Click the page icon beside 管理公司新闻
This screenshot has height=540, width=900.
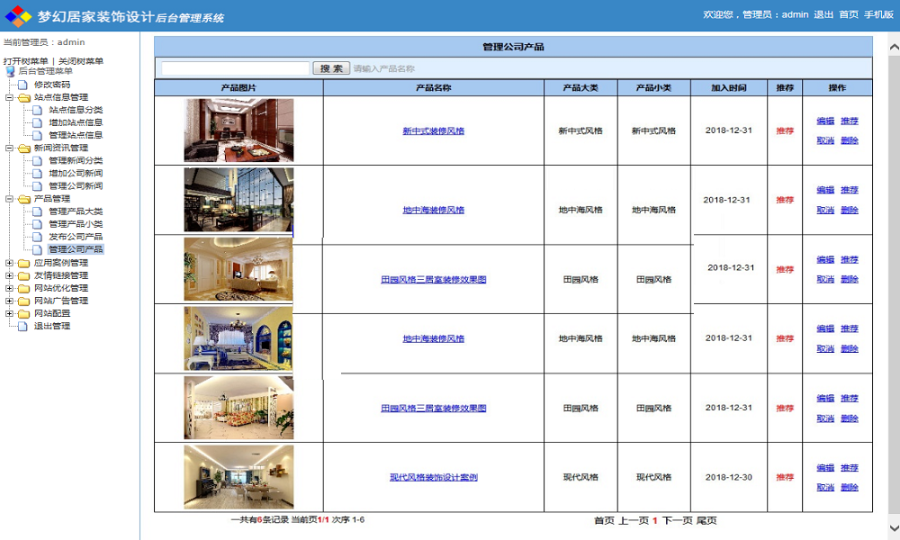pyautogui.click(x=37, y=186)
